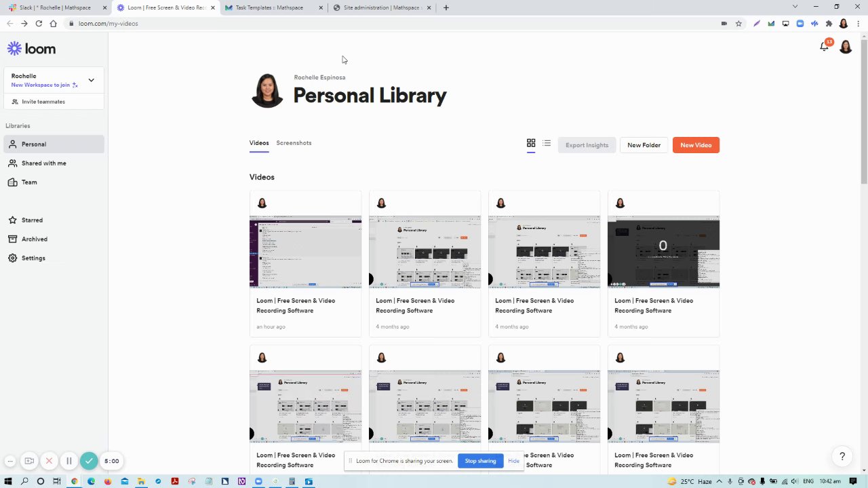The image size is (868, 488).
Task: Open the notifications bell
Action: coord(825,46)
